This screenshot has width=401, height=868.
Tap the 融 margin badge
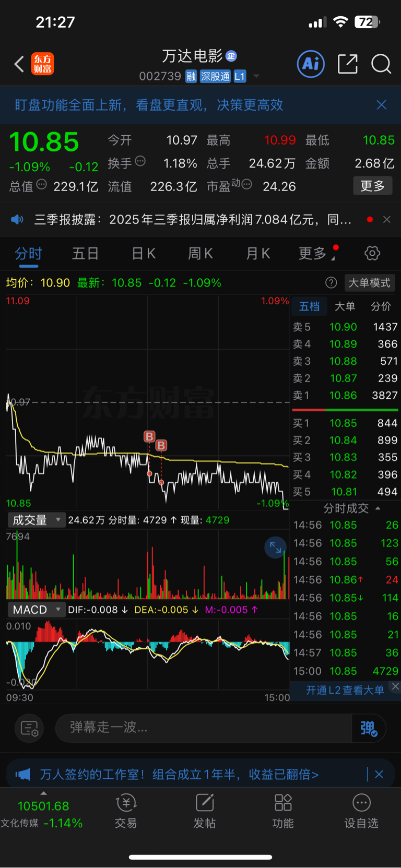pyautogui.click(x=191, y=77)
